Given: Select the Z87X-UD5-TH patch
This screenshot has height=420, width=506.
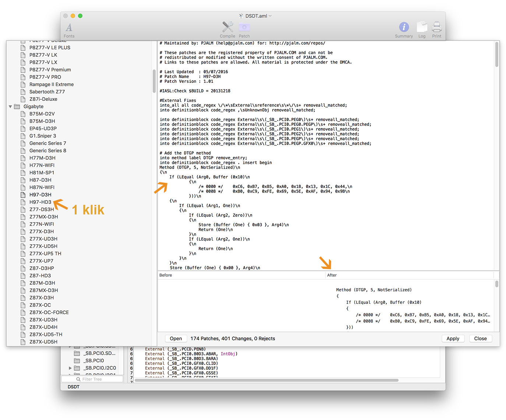Looking at the screenshot, I should pyautogui.click(x=46, y=334).
